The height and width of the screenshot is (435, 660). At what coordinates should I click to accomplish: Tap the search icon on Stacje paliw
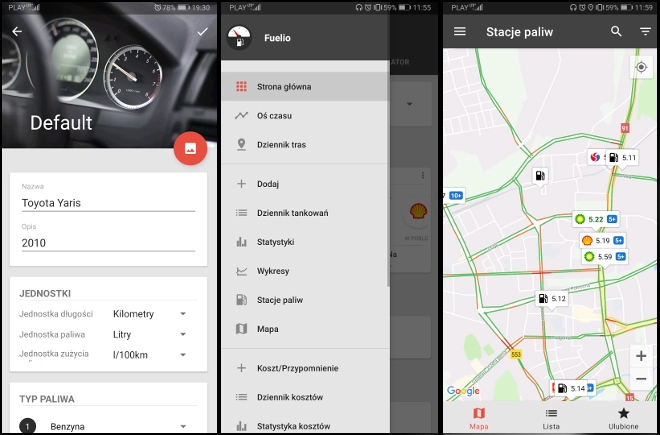click(616, 31)
